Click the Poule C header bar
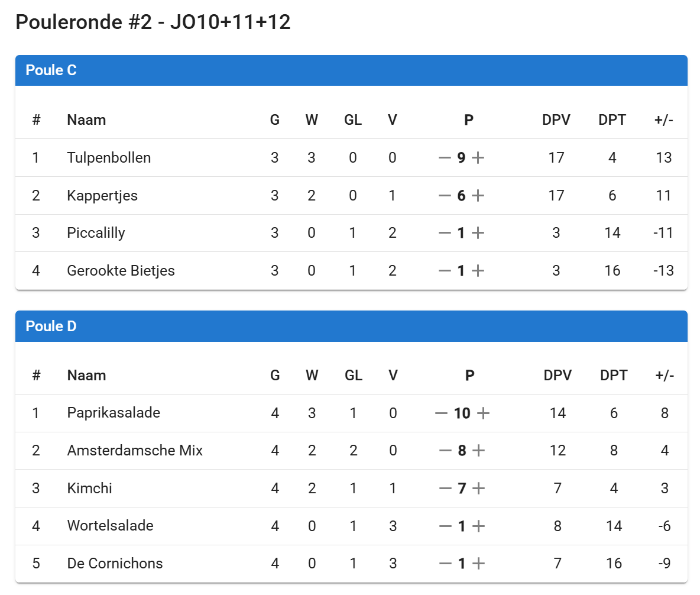The image size is (700, 595). [x=351, y=70]
